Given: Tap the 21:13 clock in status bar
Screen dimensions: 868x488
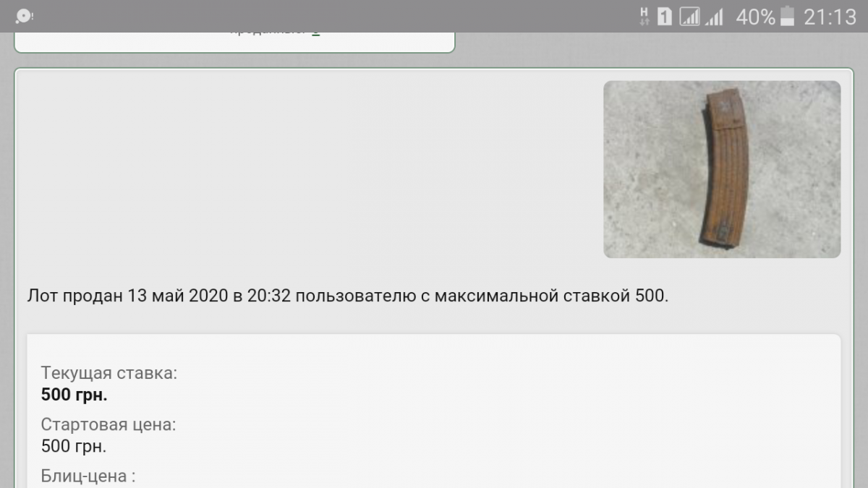Looking at the screenshot, I should click(x=830, y=16).
